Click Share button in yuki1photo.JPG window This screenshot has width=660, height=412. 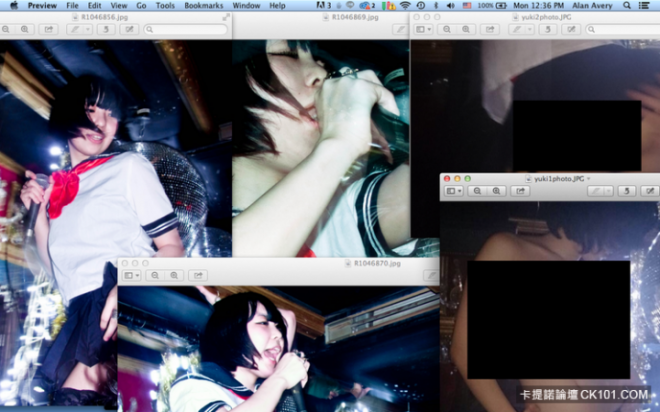520,191
